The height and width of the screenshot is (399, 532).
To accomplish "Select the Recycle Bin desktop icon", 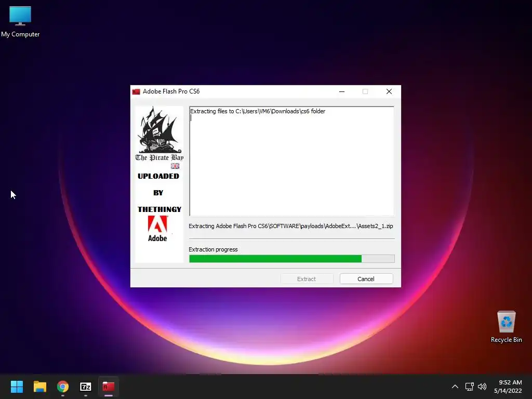I will 506,327.
